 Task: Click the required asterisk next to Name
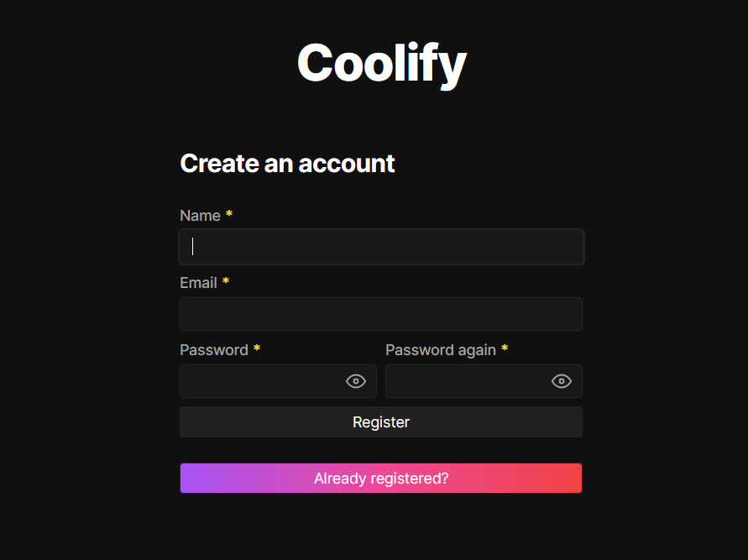coord(228,214)
